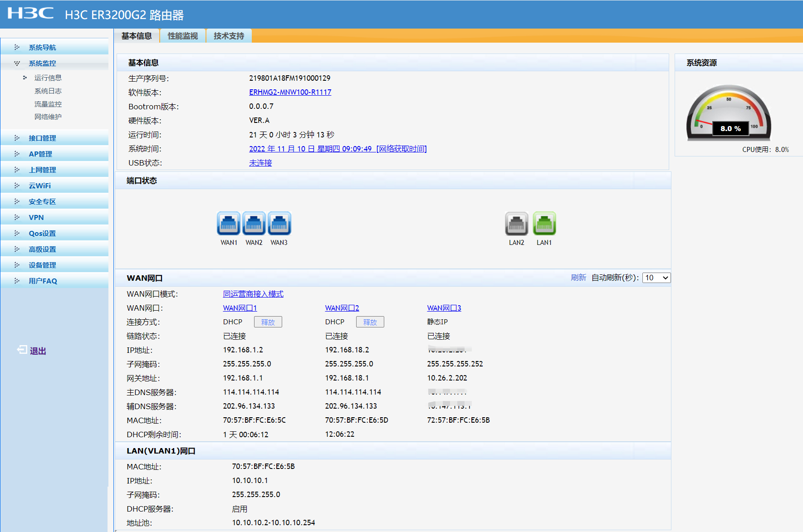Open the 用户FAQ menu
The width and height of the screenshot is (803, 532).
coord(43,281)
